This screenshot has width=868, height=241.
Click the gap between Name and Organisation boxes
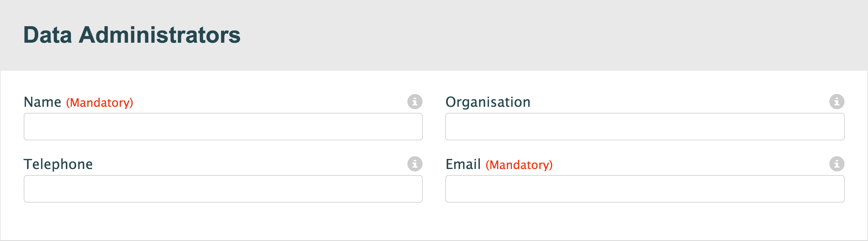point(434,127)
